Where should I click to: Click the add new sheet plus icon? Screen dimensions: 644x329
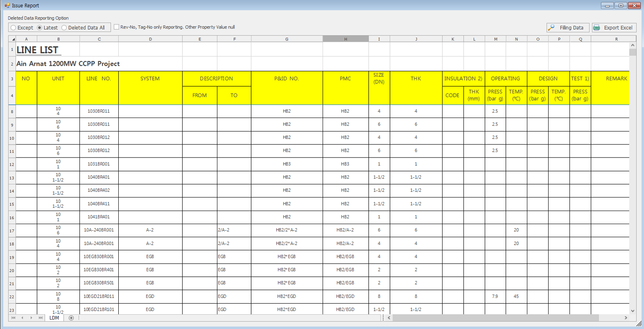tap(71, 318)
